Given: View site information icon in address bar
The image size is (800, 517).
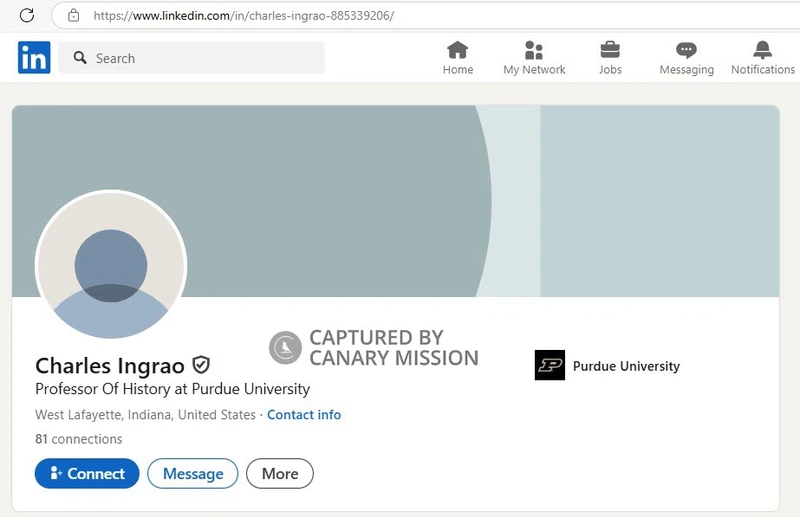Looking at the screenshot, I should [73, 15].
